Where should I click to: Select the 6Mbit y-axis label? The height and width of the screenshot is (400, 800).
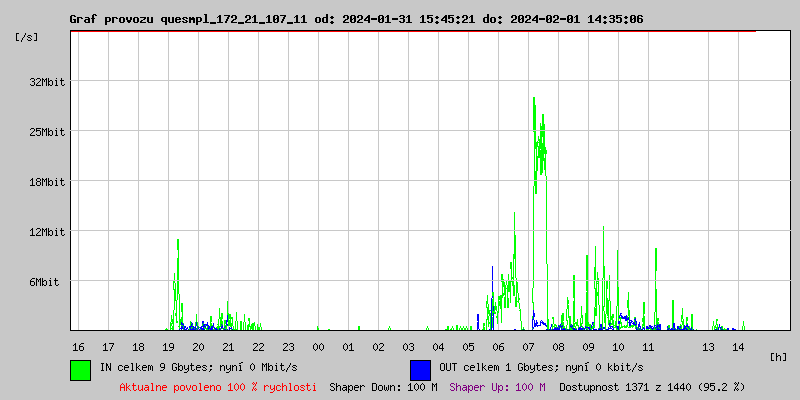[x=44, y=282]
